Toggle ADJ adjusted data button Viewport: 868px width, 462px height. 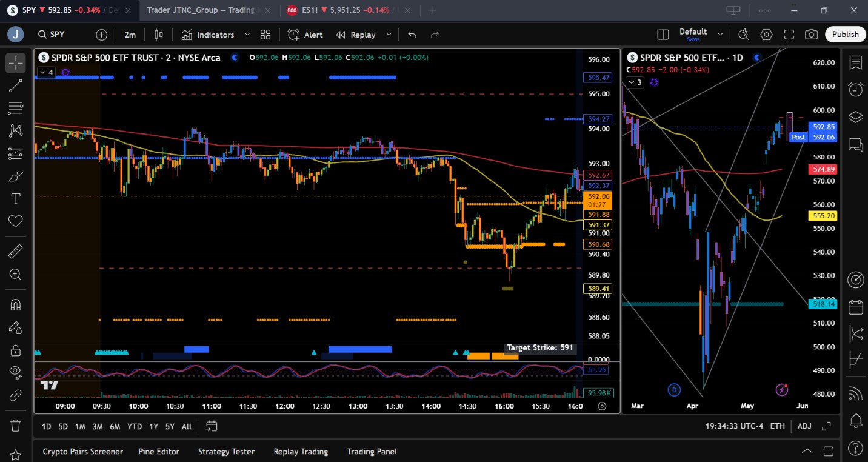(804, 426)
